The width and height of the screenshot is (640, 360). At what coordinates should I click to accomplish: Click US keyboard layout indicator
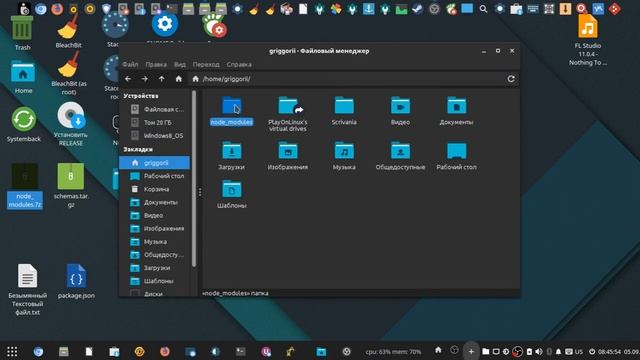579,351
